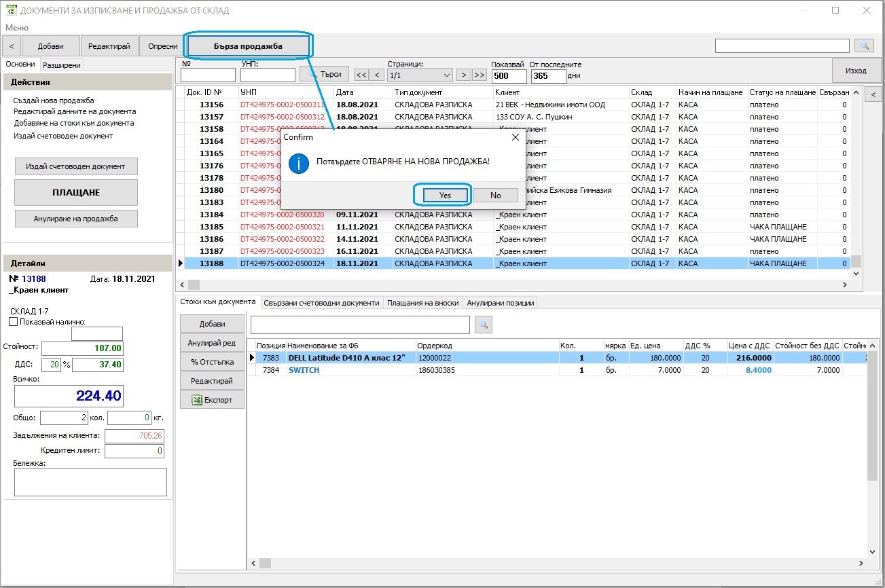This screenshot has width=885, height=588.
Task: Click the Добавяне на стоки към документа link
Action: [x=74, y=123]
